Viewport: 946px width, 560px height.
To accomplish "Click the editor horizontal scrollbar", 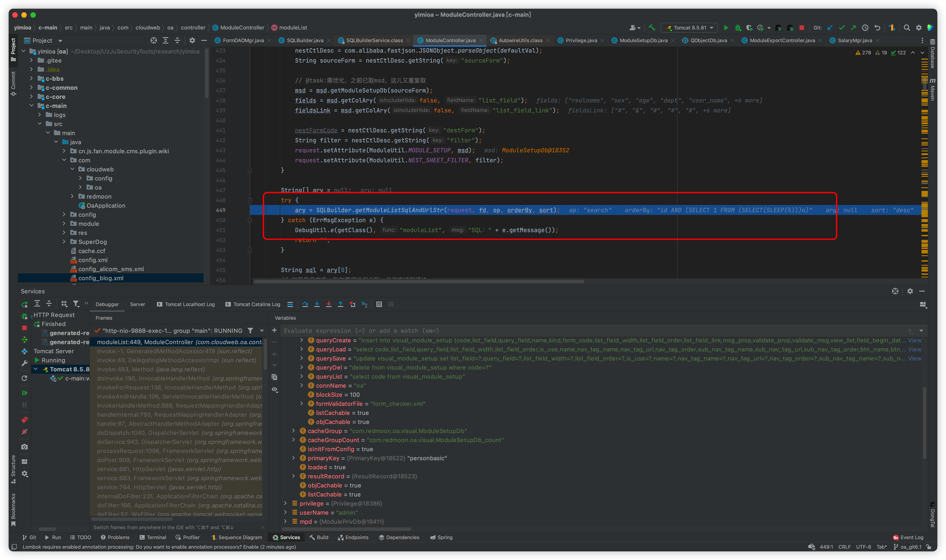I will pos(419,282).
